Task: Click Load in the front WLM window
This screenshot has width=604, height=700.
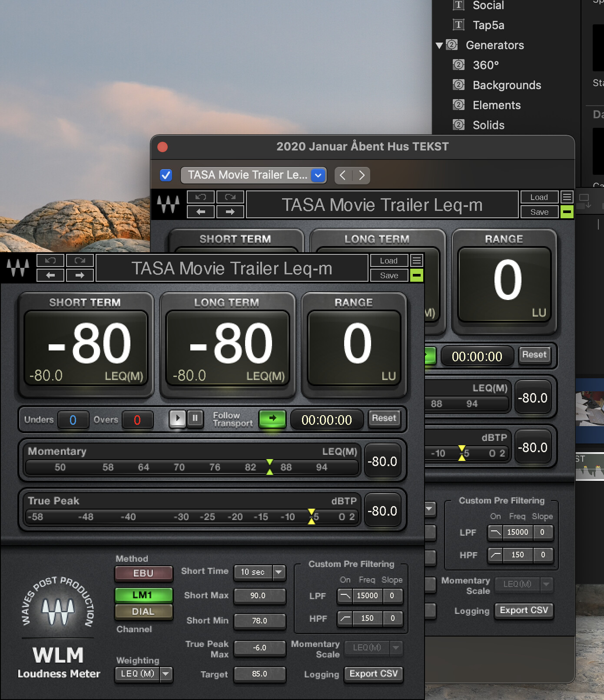Action: click(389, 260)
